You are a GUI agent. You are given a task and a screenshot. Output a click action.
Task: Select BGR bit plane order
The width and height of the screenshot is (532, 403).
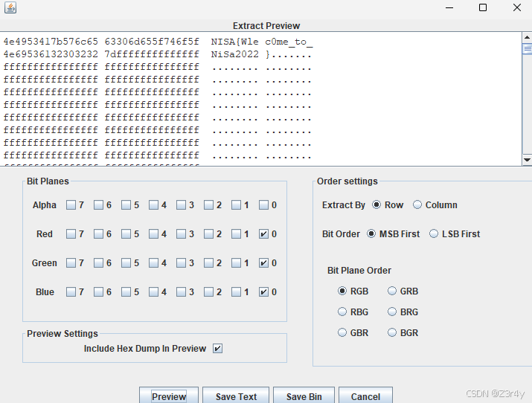coord(392,332)
